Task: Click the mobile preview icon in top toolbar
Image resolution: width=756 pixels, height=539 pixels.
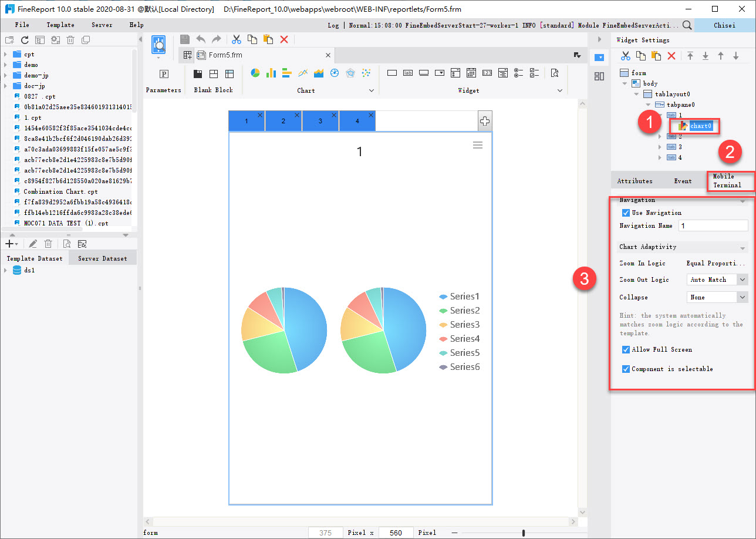Action: pyautogui.click(x=158, y=45)
